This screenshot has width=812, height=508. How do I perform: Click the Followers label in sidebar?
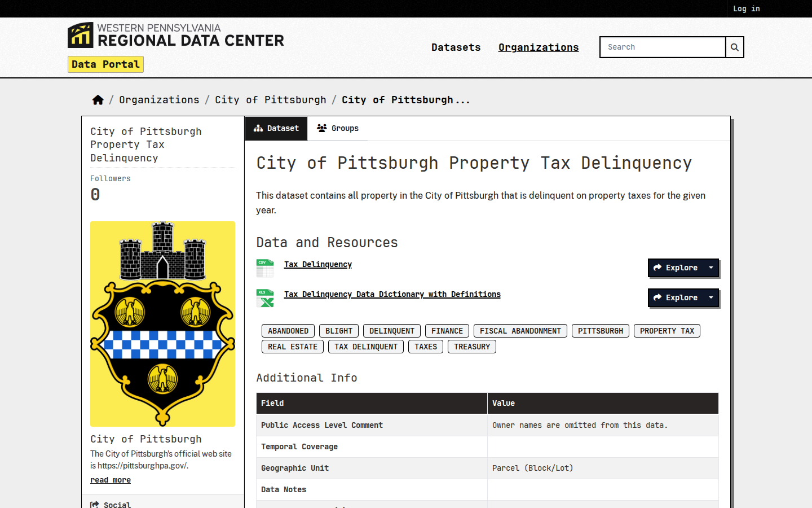[111, 178]
